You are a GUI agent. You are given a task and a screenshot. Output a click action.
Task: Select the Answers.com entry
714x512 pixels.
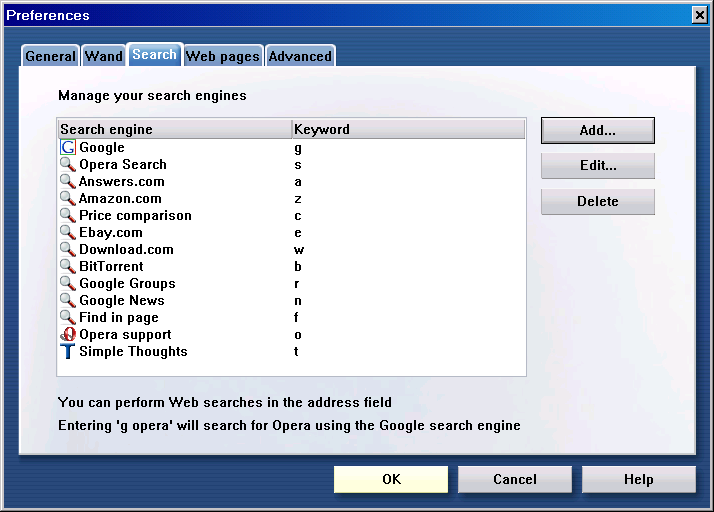(x=122, y=181)
